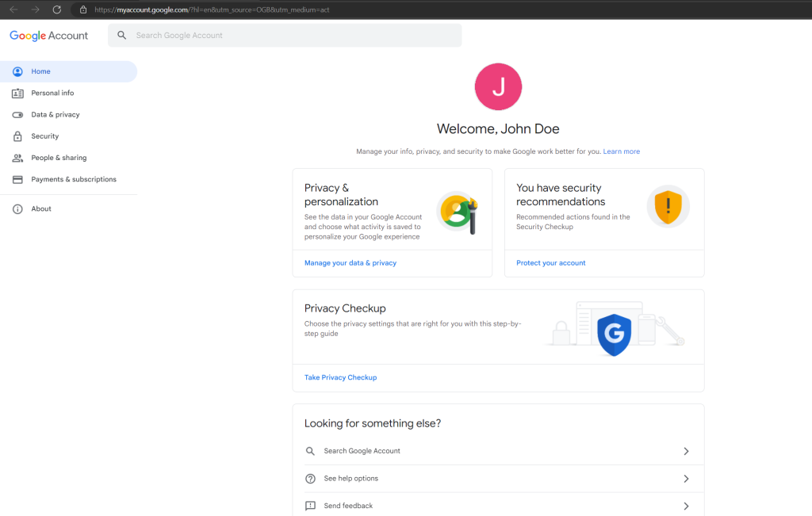Click the Send feedback speech bubble icon
812x516 pixels.
(310, 506)
